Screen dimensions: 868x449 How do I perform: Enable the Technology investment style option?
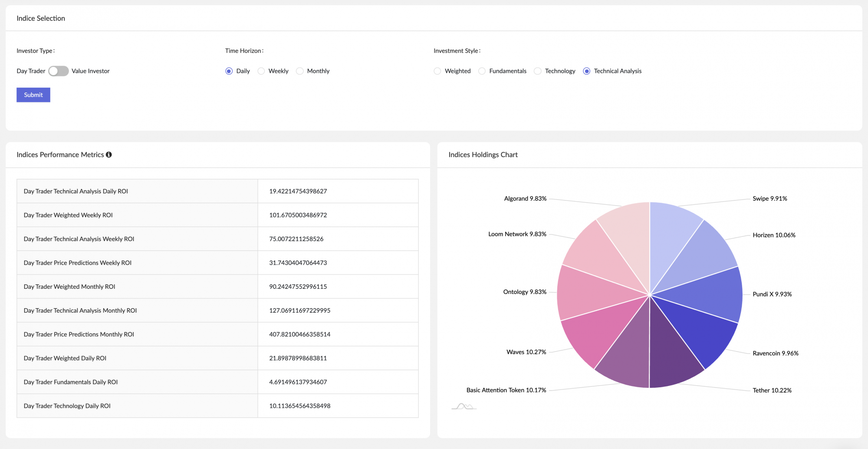(x=538, y=71)
